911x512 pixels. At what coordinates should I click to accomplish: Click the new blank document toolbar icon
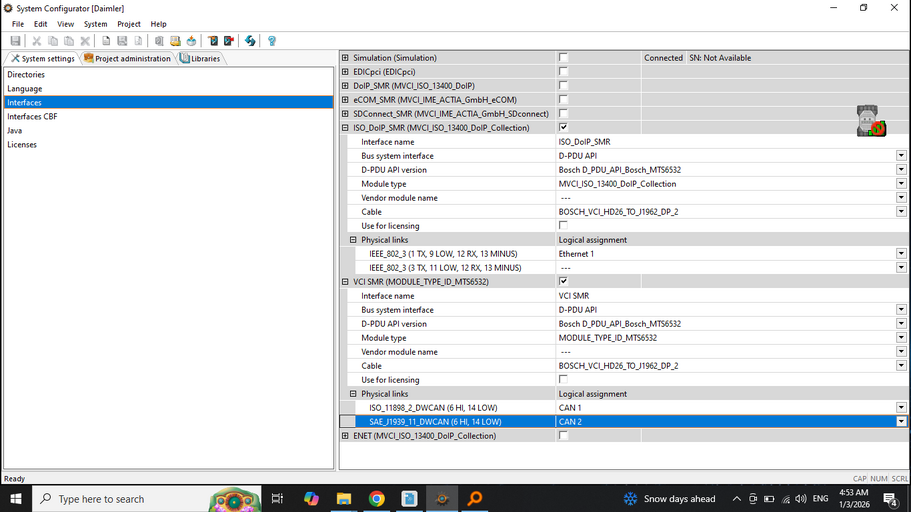click(x=106, y=41)
